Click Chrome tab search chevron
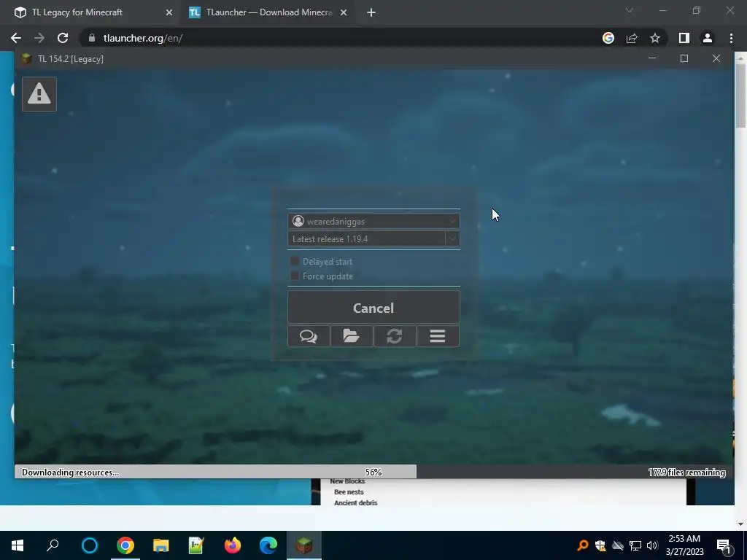 point(630,10)
